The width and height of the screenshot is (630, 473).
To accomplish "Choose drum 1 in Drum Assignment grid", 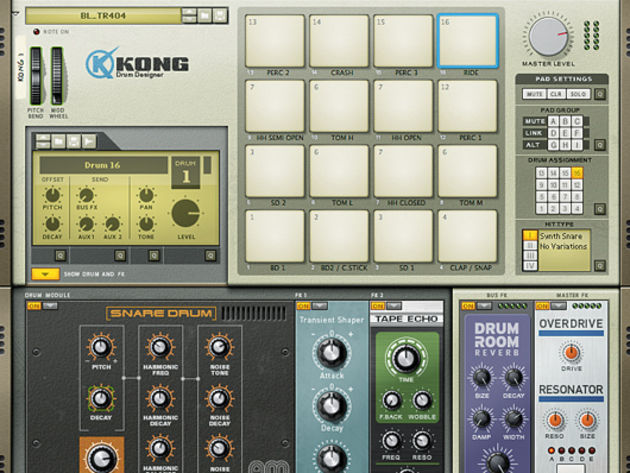I will coord(542,209).
